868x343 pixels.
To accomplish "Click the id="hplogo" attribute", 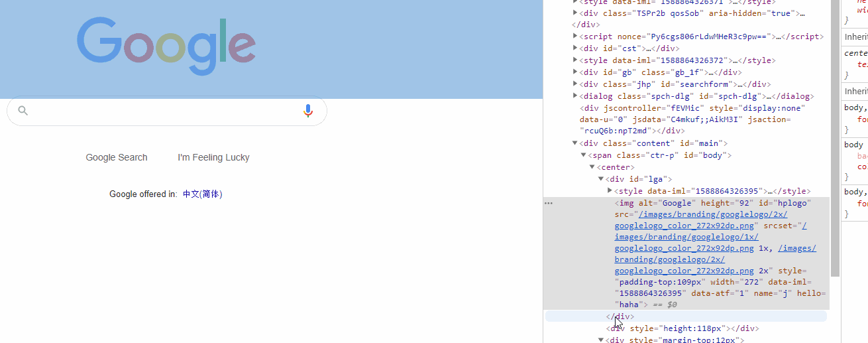I will click(785, 203).
